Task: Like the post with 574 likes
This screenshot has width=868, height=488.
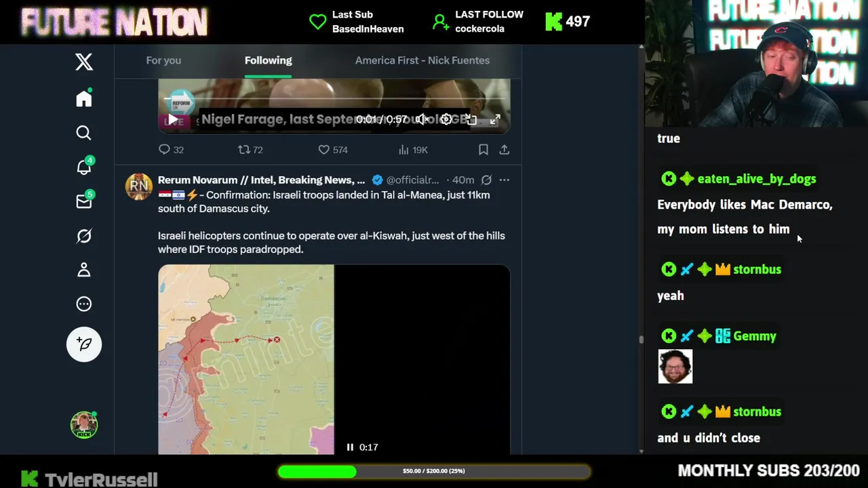Action: [x=333, y=150]
